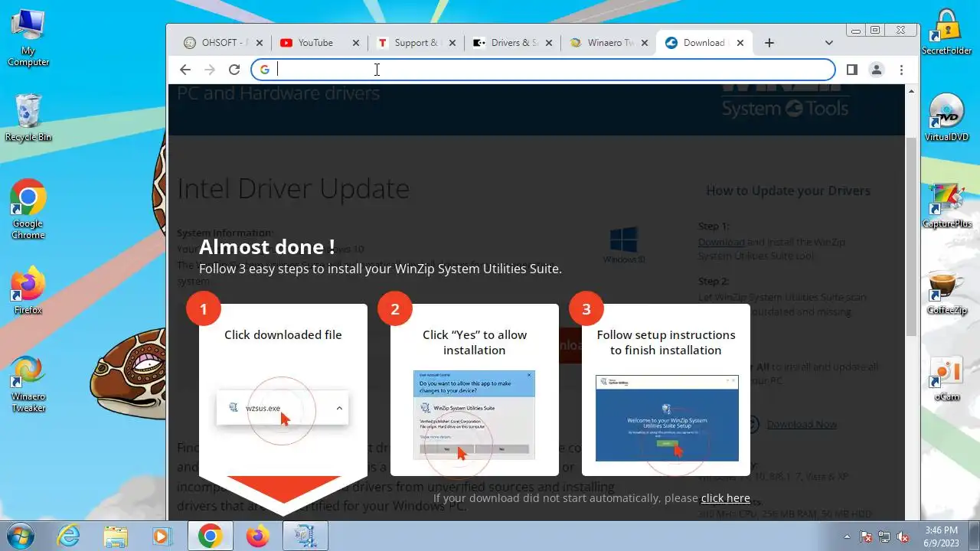Click the Download Now link
The height and width of the screenshot is (551, 980).
802,424
